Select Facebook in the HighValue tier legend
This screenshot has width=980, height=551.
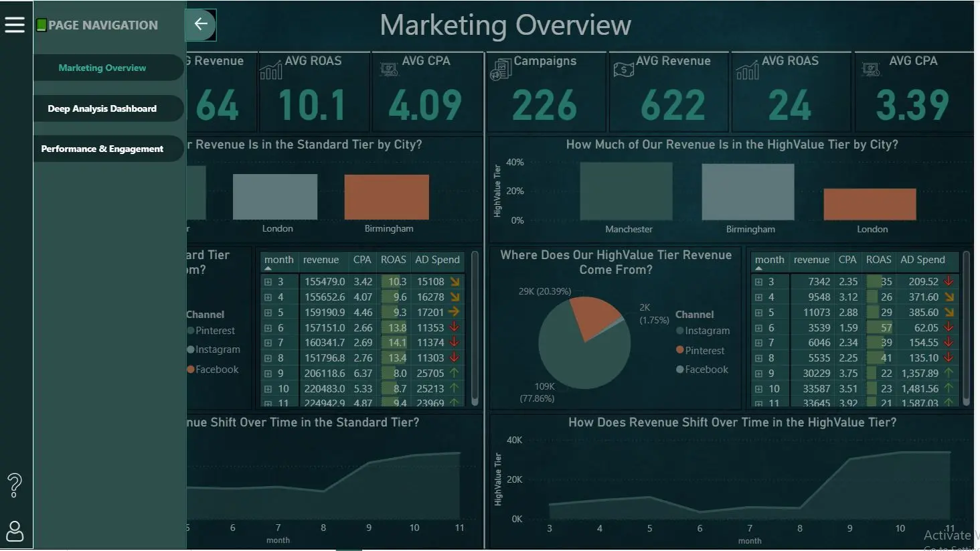(702, 370)
